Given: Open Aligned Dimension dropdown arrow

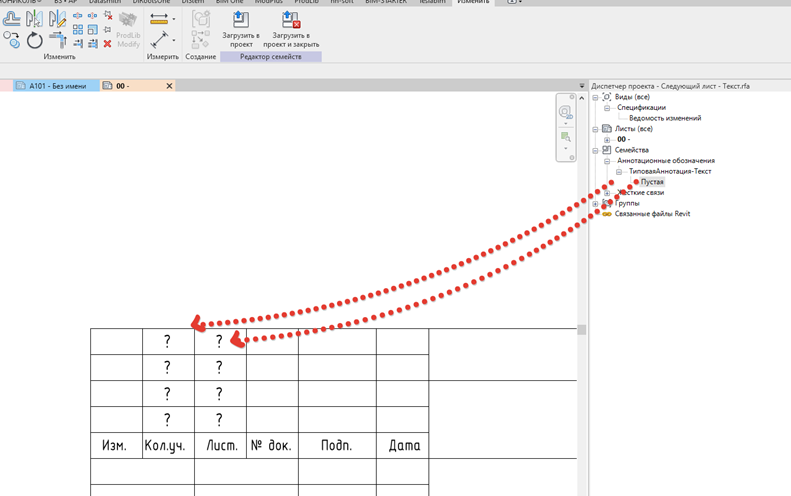Looking at the screenshot, I should click(x=174, y=40).
